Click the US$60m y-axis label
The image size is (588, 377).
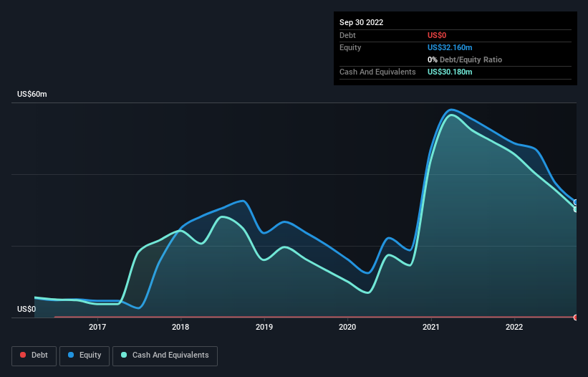click(x=32, y=94)
